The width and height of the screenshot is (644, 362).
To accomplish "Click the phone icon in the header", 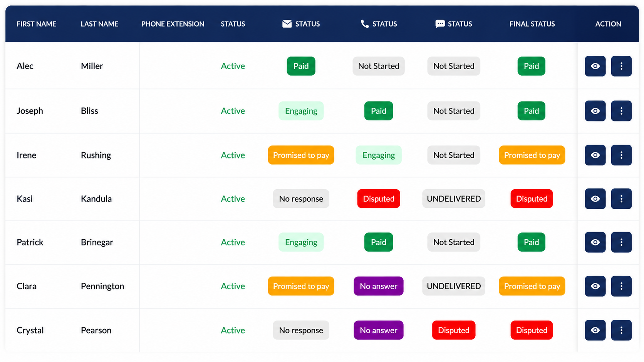I will 365,24.
